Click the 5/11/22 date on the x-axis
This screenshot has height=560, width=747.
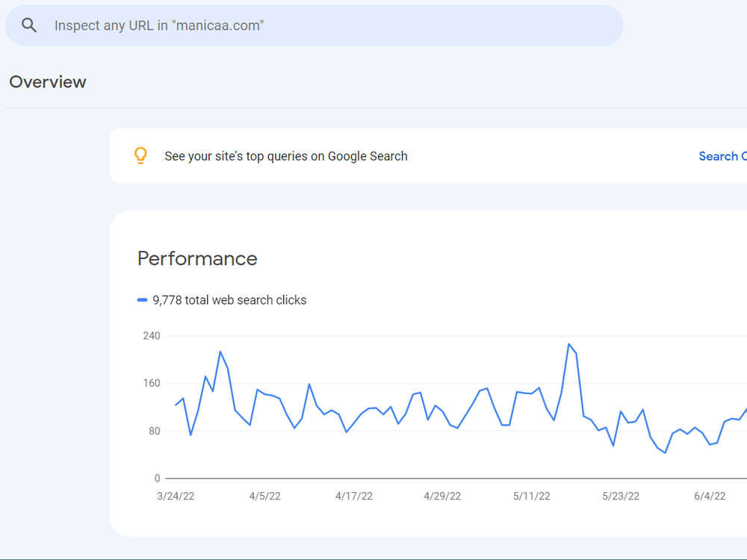click(531, 497)
